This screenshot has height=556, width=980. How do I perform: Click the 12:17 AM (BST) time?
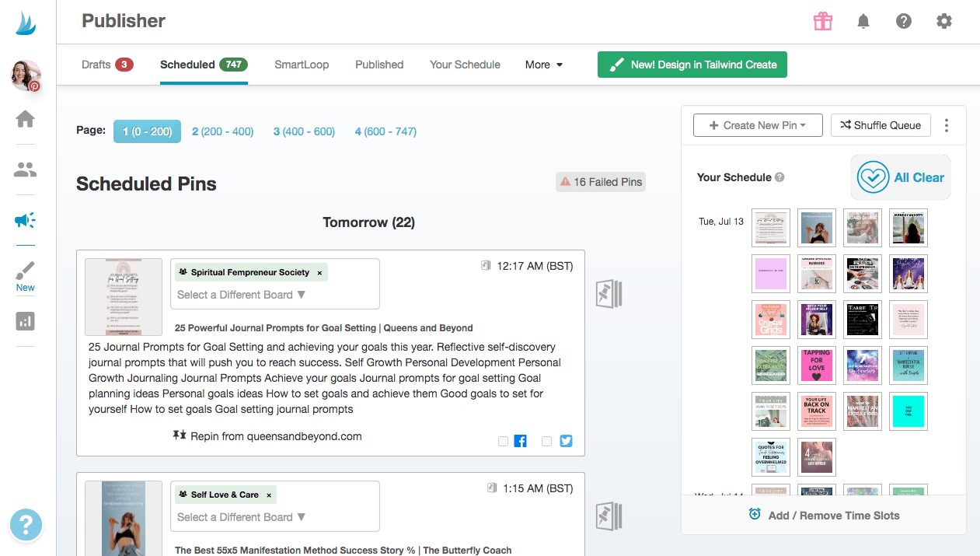pyautogui.click(x=535, y=266)
